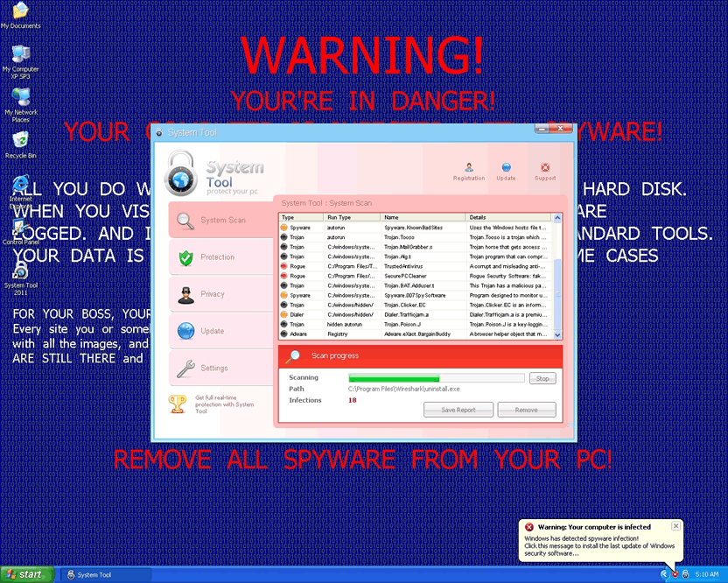
Task: Close the infection warning balloon
Action: [x=675, y=526]
